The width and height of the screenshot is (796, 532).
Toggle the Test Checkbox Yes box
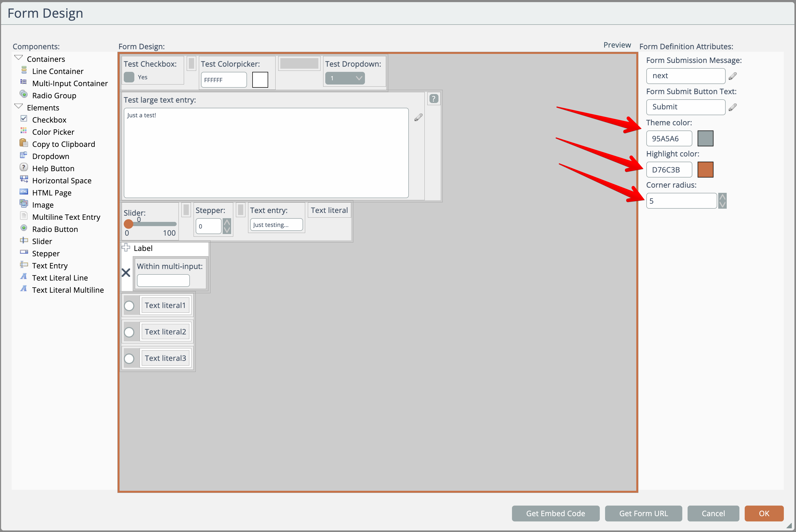tap(129, 77)
